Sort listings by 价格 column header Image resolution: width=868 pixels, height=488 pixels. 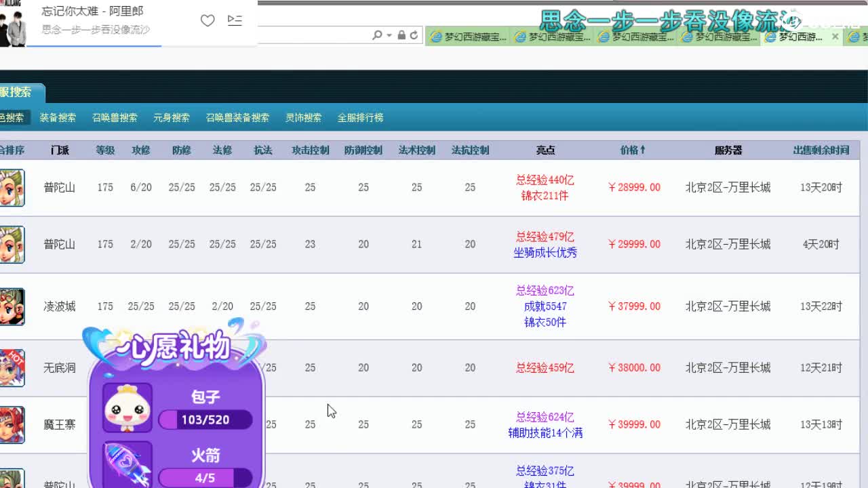click(633, 150)
